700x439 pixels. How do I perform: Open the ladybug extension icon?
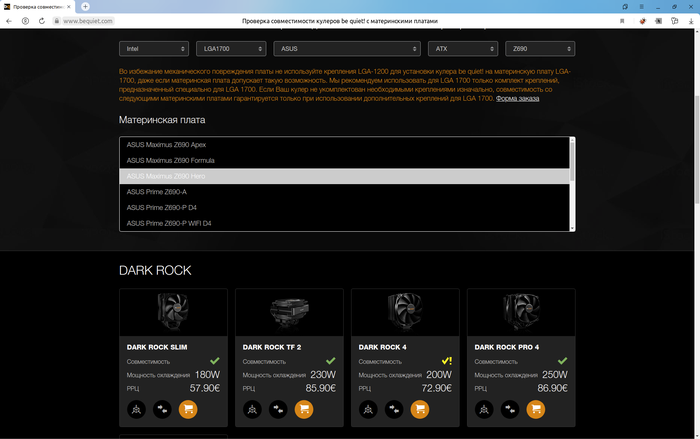coord(642,21)
